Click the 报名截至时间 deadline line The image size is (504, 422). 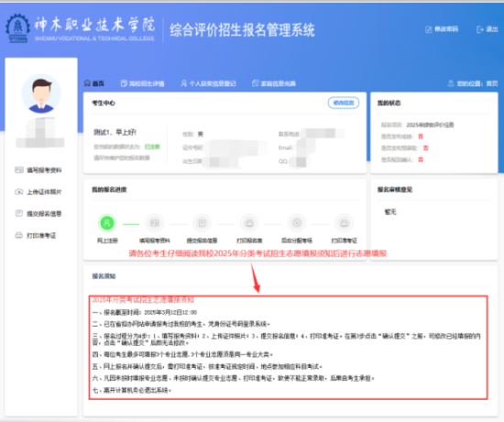pos(144,312)
